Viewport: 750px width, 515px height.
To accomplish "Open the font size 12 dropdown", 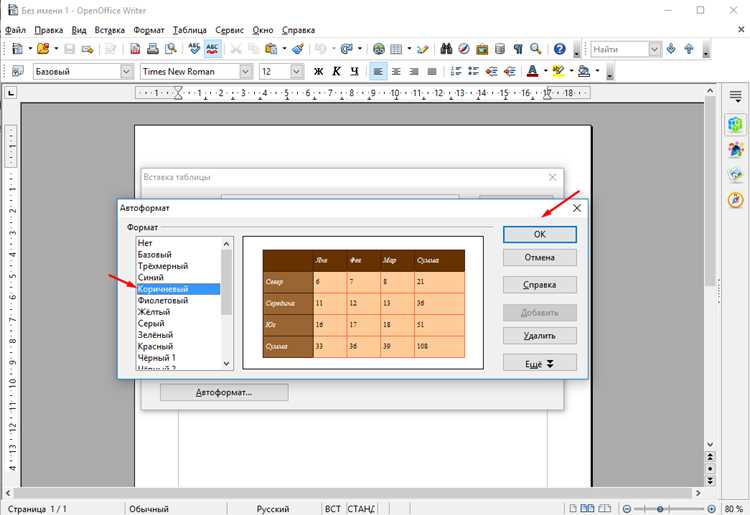I will point(297,71).
